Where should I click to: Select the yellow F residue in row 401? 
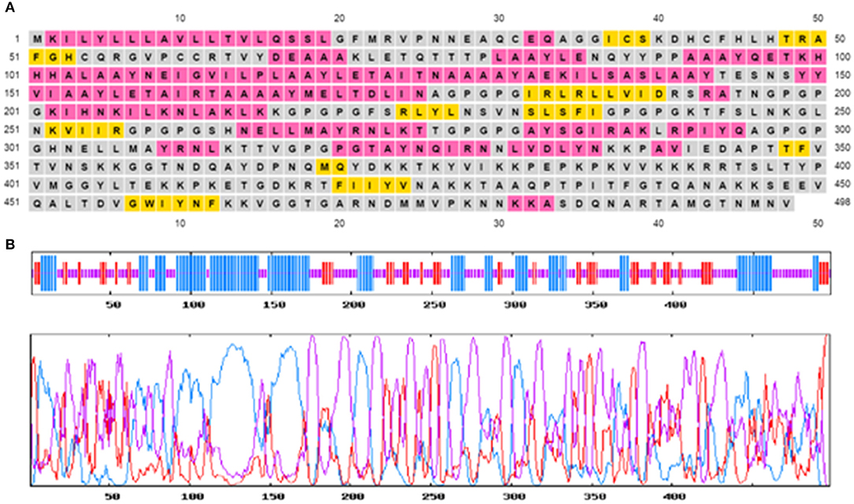pyautogui.click(x=340, y=184)
